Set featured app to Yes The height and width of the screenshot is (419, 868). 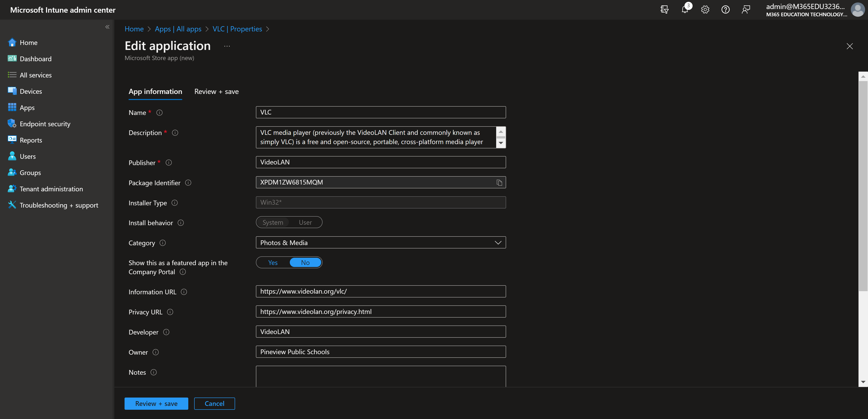pos(273,262)
